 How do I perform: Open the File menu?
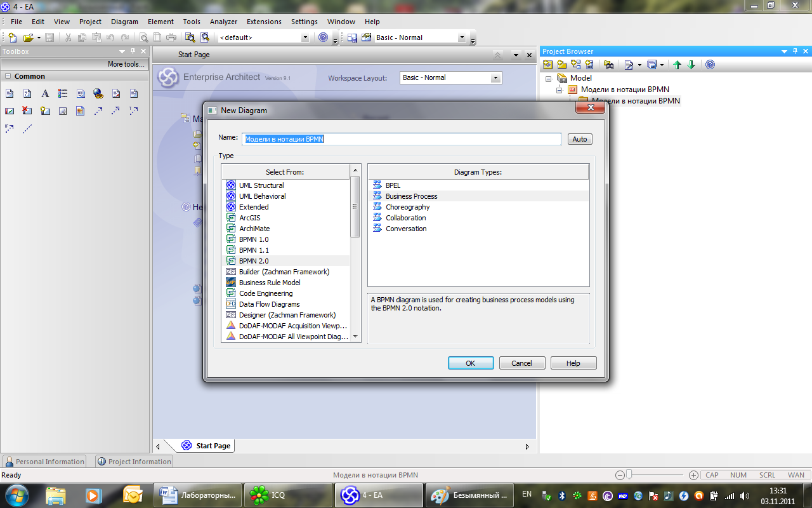tap(16, 22)
